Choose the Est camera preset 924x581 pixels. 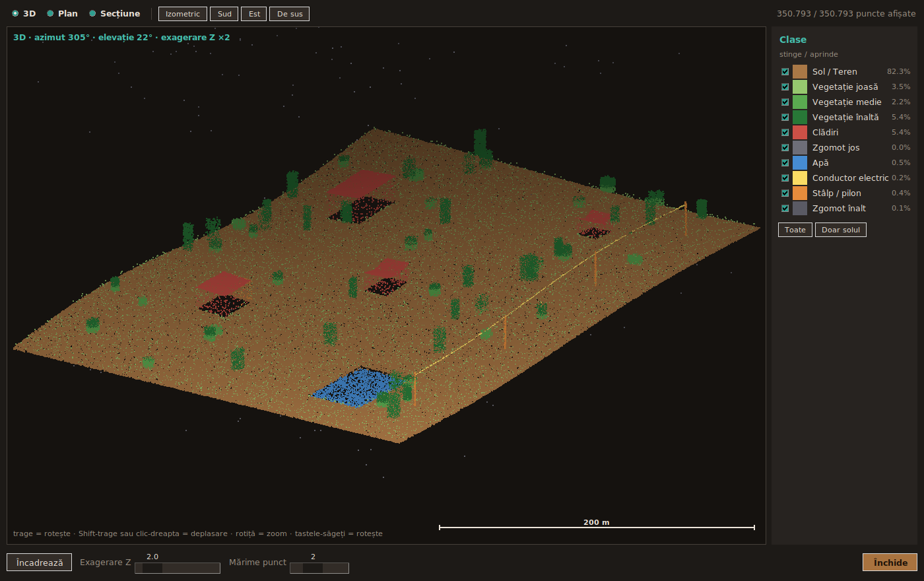click(254, 14)
